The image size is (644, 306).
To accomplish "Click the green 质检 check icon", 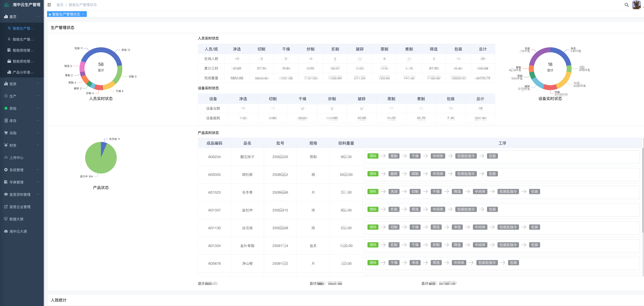I will pos(6,108).
